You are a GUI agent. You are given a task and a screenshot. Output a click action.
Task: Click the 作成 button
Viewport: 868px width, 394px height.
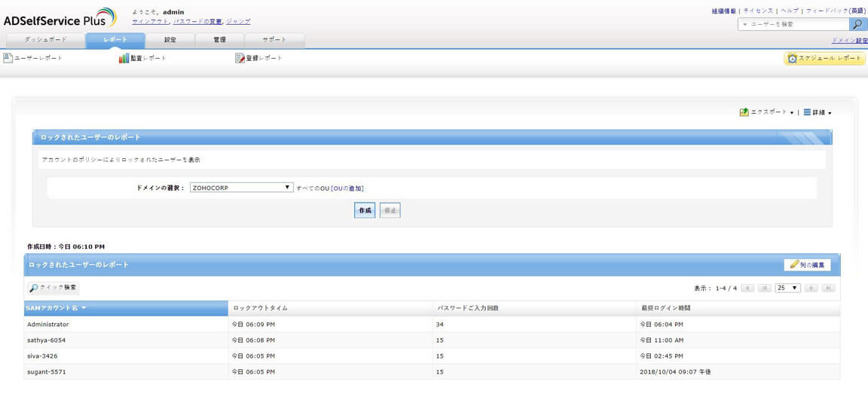click(365, 210)
